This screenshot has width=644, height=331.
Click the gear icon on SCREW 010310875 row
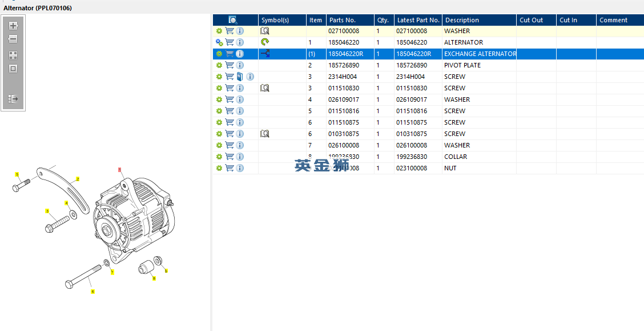[x=219, y=134]
